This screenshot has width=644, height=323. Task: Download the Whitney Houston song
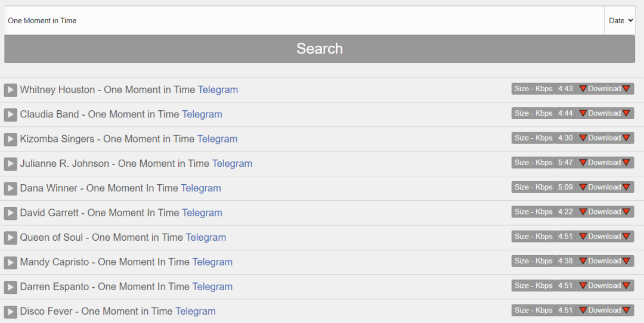(x=604, y=89)
